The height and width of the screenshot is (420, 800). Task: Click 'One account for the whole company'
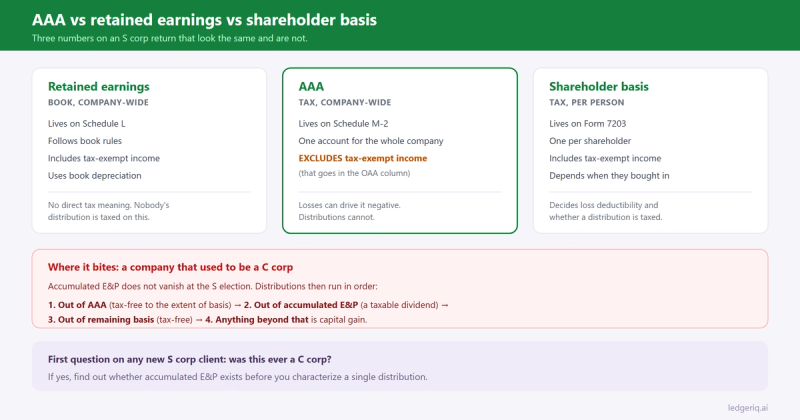point(371,141)
